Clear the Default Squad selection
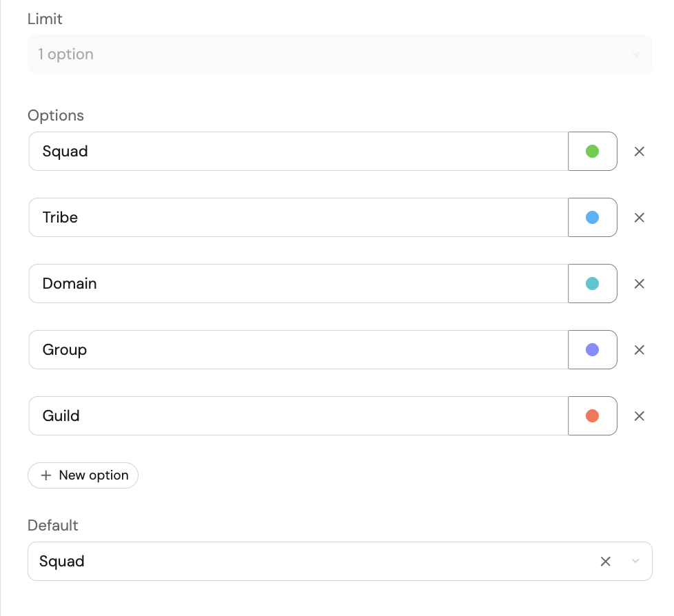The image size is (674, 616). coord(605,562)
